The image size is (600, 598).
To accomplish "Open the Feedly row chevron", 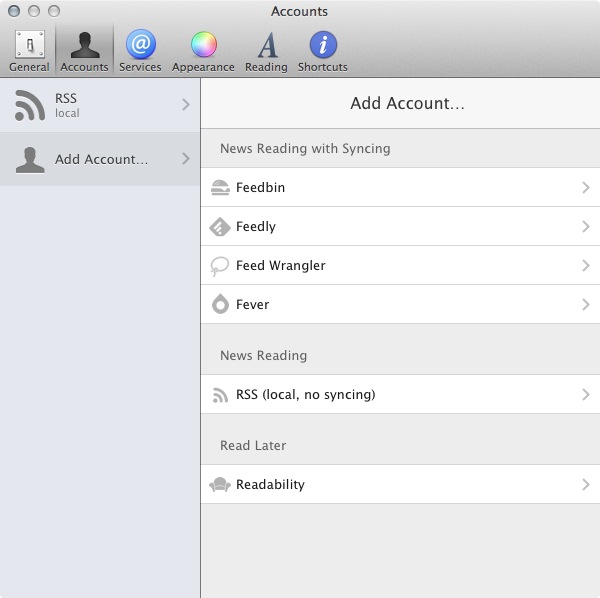I will [x=585, y=226].
